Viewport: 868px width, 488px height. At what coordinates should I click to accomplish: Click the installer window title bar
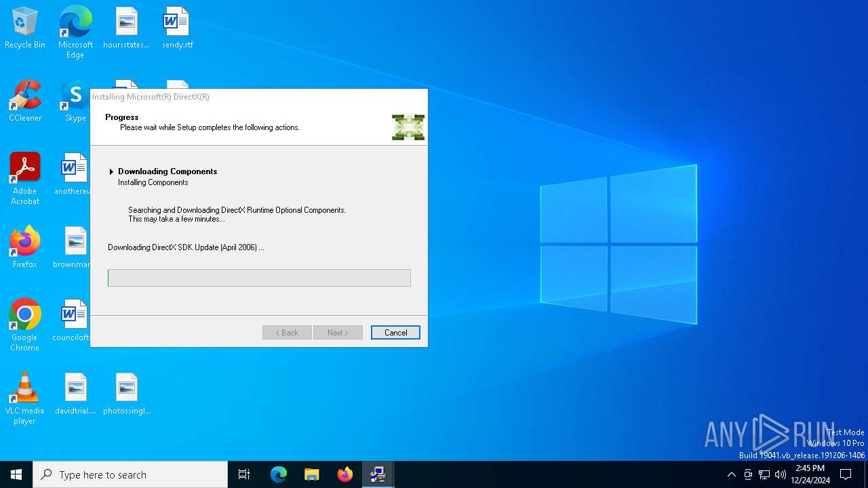point(259,97)
